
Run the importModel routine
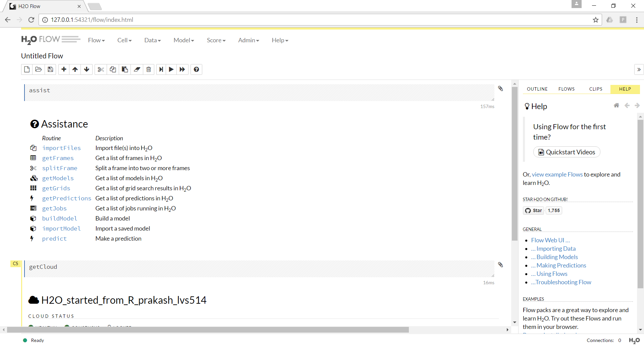[61, 229]
